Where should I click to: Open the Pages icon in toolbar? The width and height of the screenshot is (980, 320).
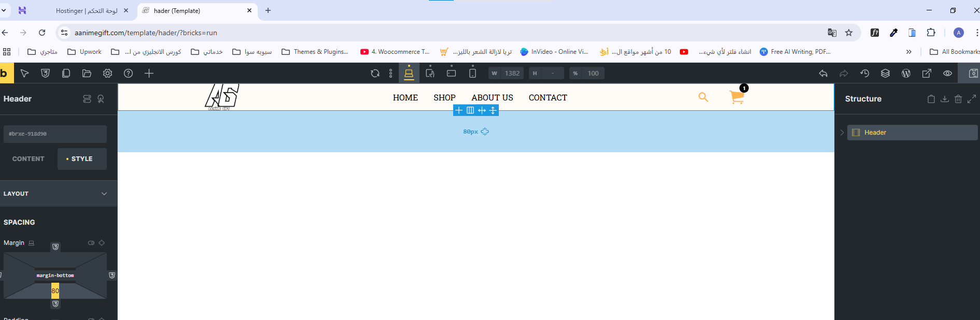66,74
